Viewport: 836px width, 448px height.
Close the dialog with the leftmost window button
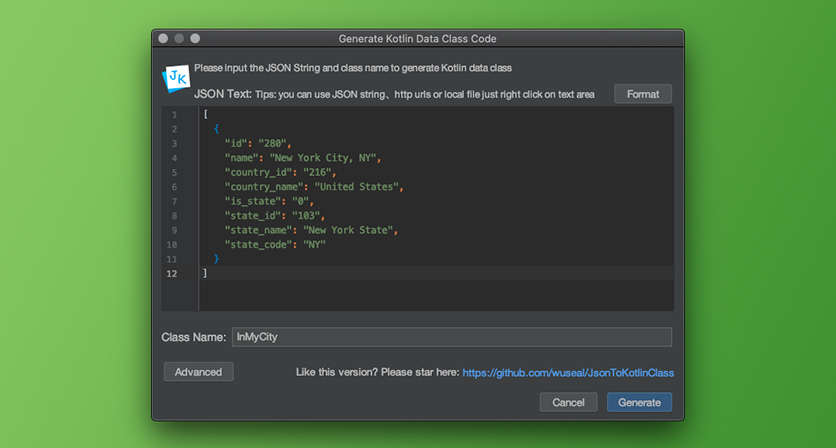coord(163,38)
